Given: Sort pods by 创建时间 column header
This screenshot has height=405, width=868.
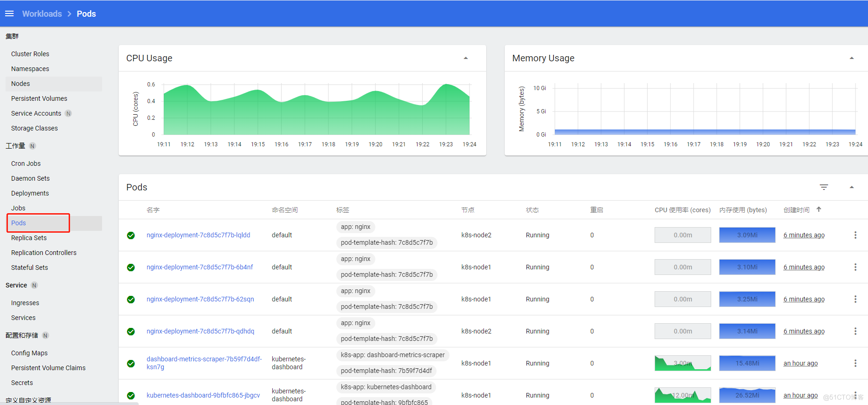Looking at the screenshot, I should [x=797, y=210].
